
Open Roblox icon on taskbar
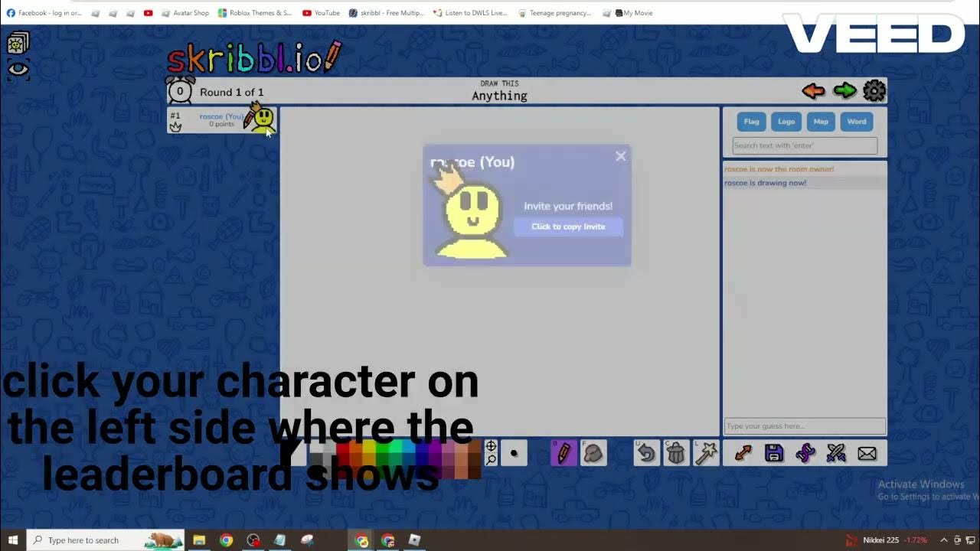click(x=414, y=540)
